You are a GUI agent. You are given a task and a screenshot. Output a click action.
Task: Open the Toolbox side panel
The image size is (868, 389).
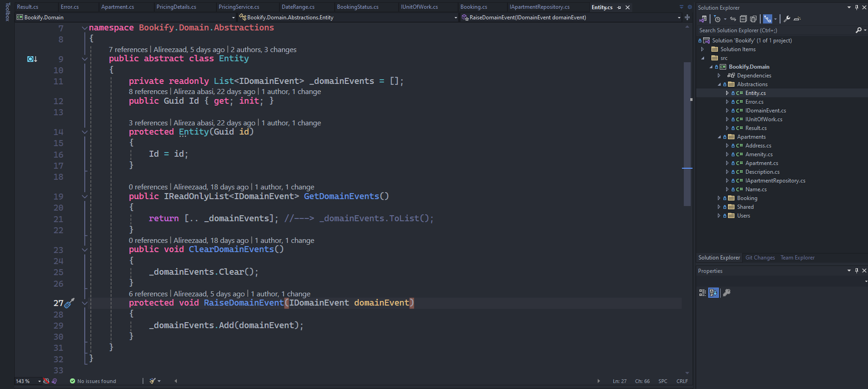7,12
